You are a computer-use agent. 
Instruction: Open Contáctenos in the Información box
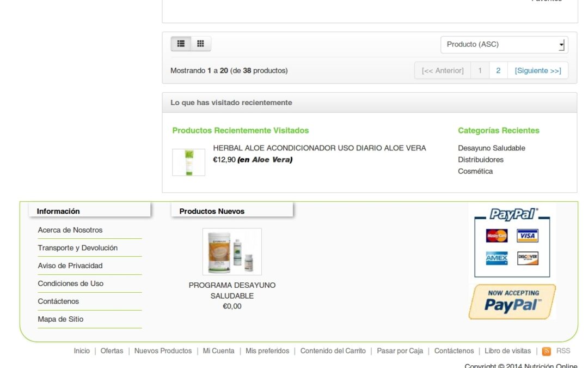tap(58, 301)
